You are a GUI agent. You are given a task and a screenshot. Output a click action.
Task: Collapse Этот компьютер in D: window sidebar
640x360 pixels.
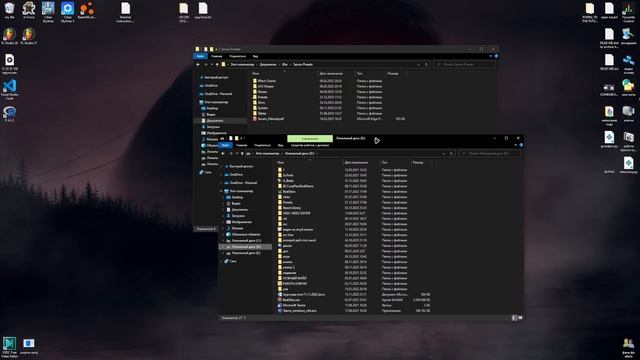222,191
